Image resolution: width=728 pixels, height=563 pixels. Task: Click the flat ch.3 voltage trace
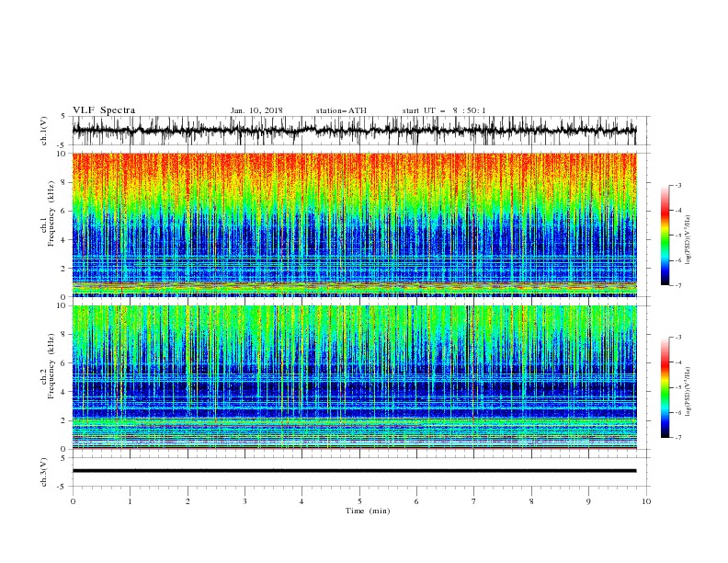point(354,471)
